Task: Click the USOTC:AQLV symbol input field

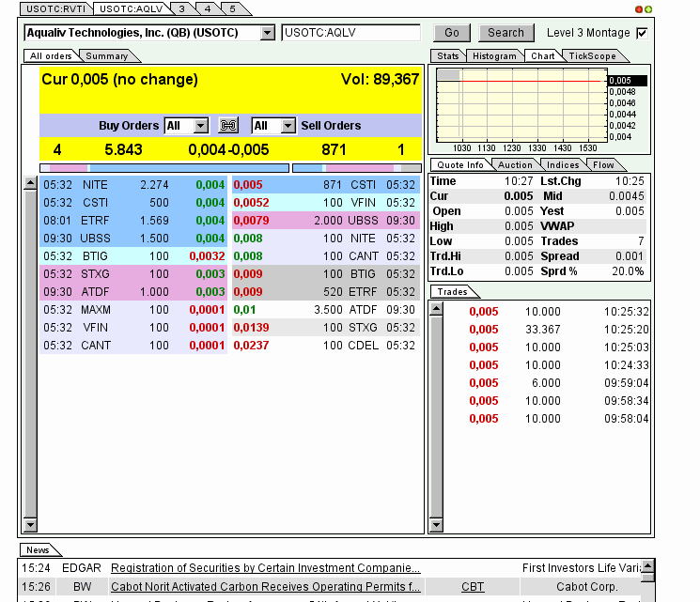Action: [350, 33]
